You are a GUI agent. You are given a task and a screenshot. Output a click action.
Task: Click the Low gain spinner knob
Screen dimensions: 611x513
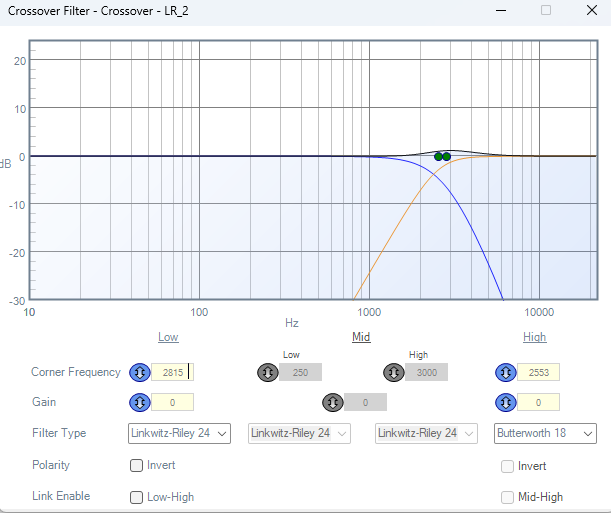tap(140, 402)
